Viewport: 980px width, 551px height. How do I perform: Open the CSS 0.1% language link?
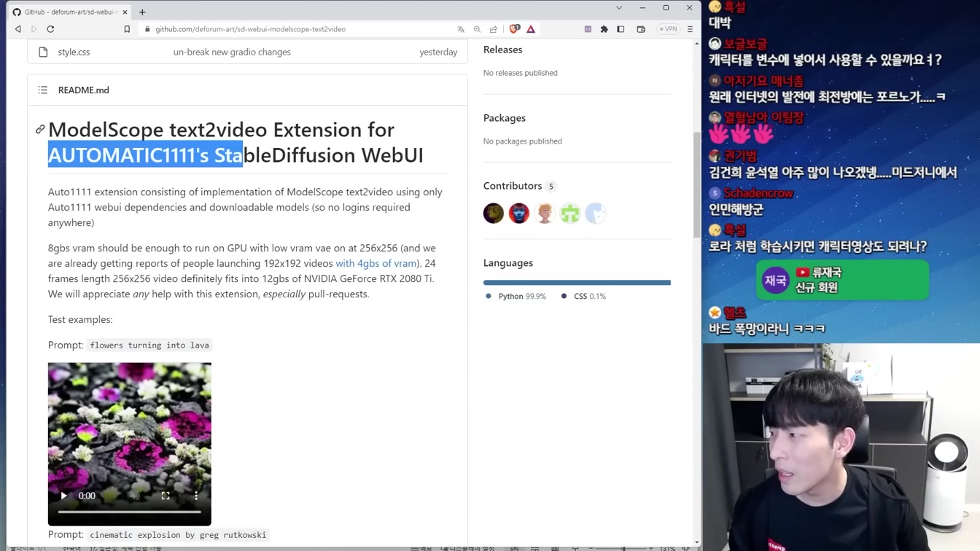pos(583,296)
